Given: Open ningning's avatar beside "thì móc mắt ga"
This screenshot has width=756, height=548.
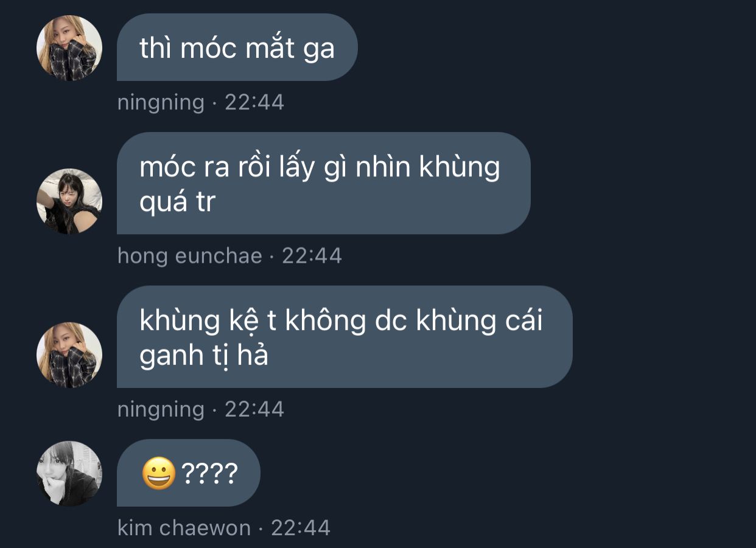Looking at the screenshot, I should [x=69, y=48].
